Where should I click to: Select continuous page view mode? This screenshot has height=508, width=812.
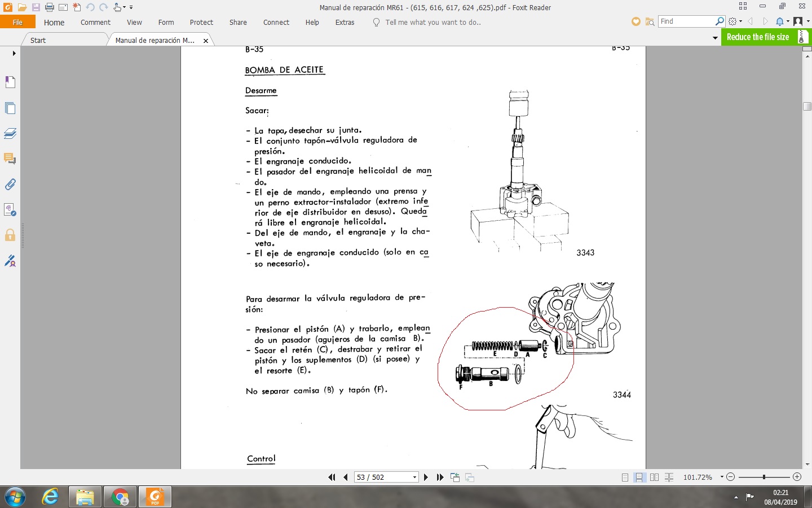(x=639, y=478)
